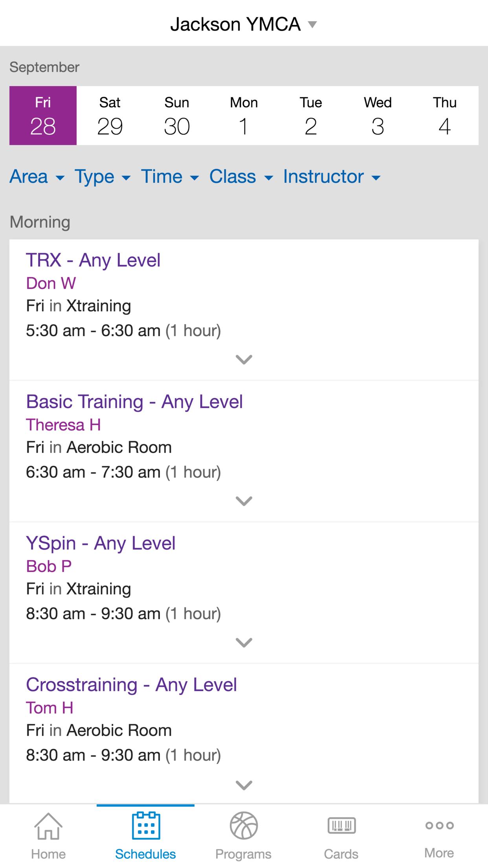This screenshot has width=488, height=868.
Task: Expand TRX class details chevron
Action: [244, 359]
